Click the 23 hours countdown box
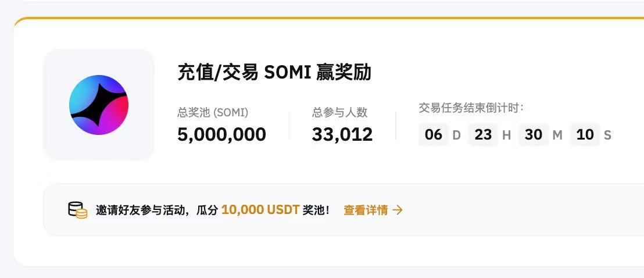Image resolution: width=644 pixels, height=278 pixels. tap(483, 134)
